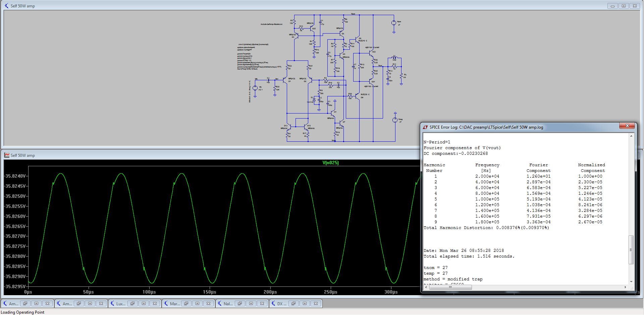Screen dimensions: 644x315
Task: Click the up arrow of the error log scrollbar
Action: 631,136
